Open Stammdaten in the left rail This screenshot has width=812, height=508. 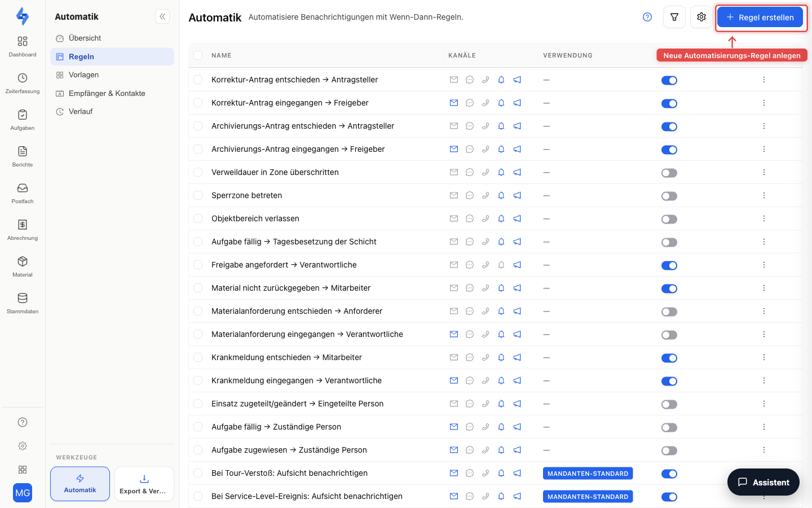pos(23,303)
